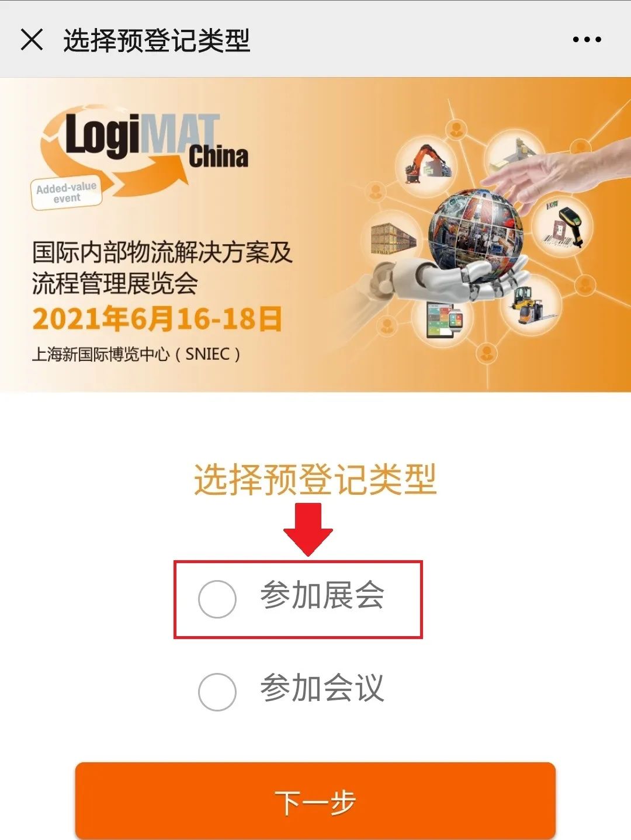Open the three-dot more options menu
Viewport: 631px width, 840px height.
coord(587,40)
